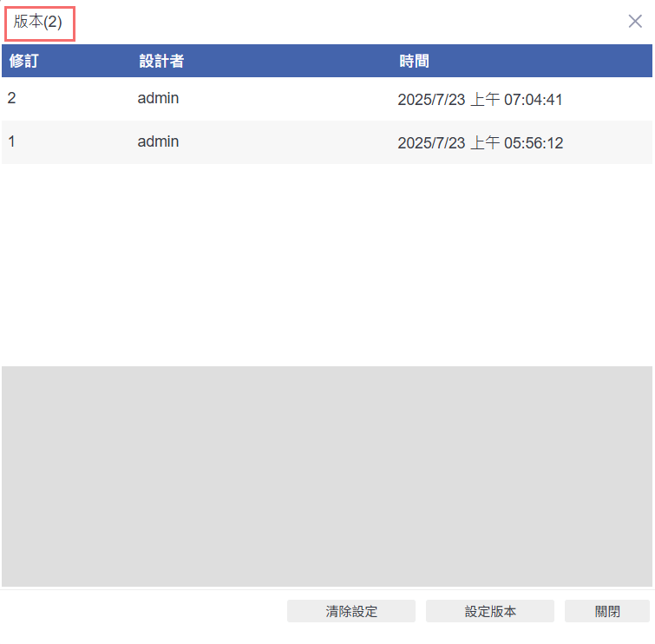Viewport: 655px width, 644px height.
Task: Click the 設計者 column header
Action: click(x=160, y=62)
